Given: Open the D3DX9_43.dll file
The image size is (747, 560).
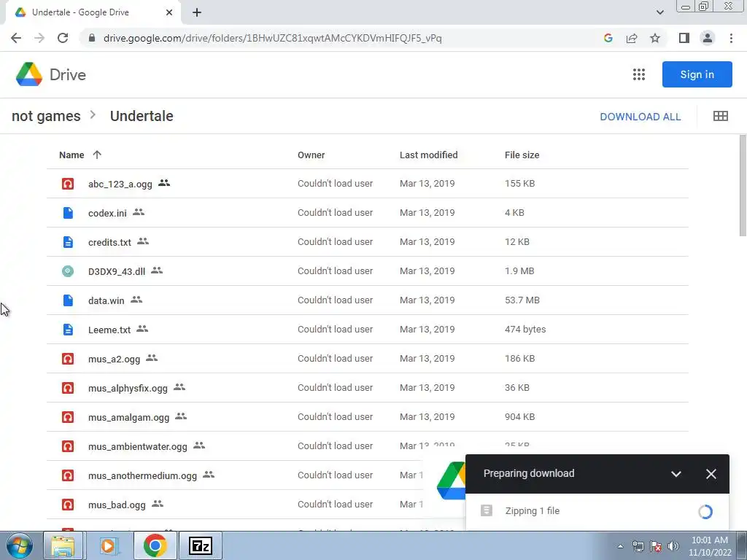Looking at the screenshot, I should (x=117, y=271).
